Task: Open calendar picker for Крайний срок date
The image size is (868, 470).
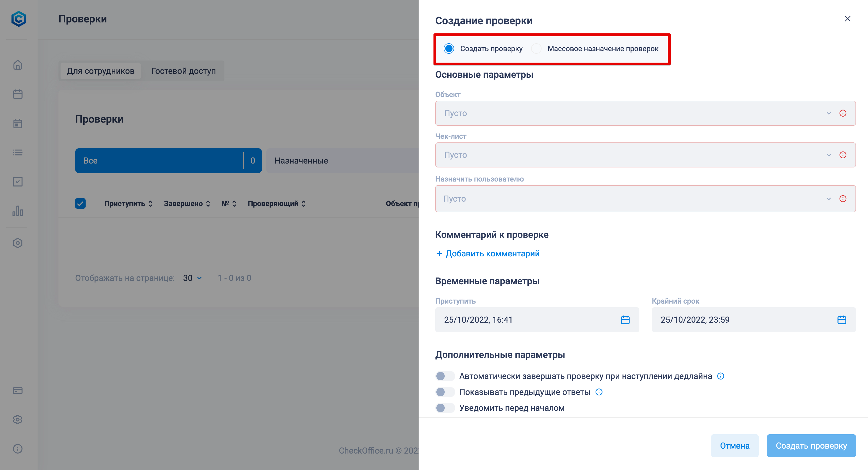Action: 842,320
